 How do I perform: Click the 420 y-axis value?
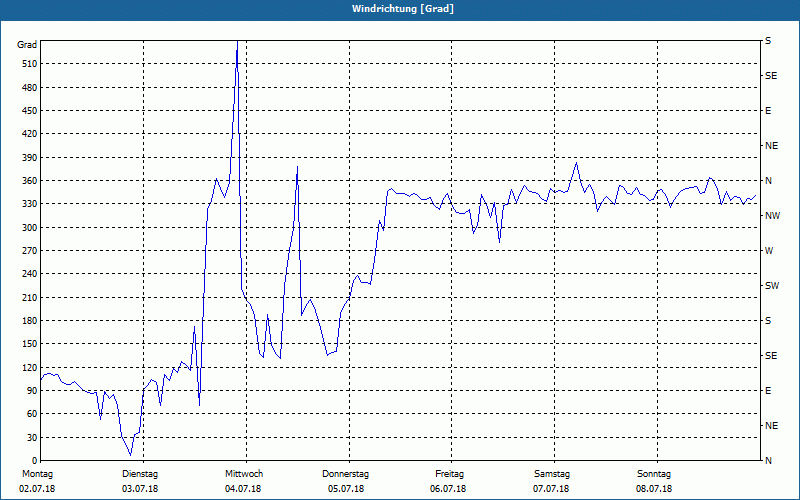(x=30, y=134)
